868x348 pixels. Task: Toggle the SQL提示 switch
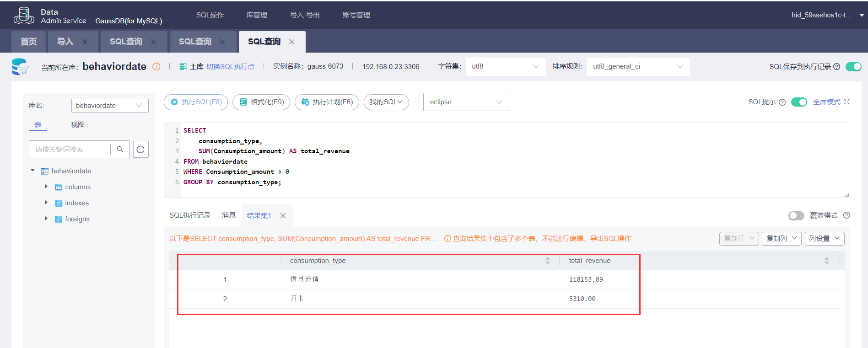(x=799, y=102)
